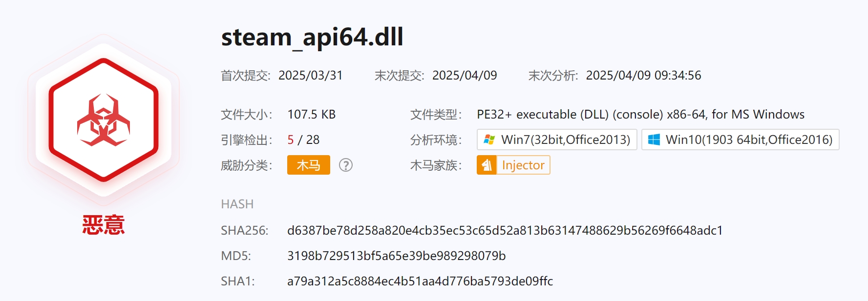Click the steam_api64.dll file name title

click(312, 38)
